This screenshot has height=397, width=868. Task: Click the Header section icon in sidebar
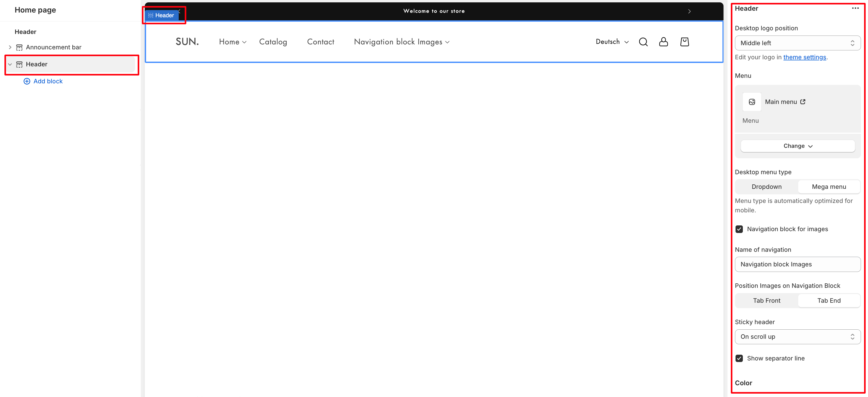point(19,64)
